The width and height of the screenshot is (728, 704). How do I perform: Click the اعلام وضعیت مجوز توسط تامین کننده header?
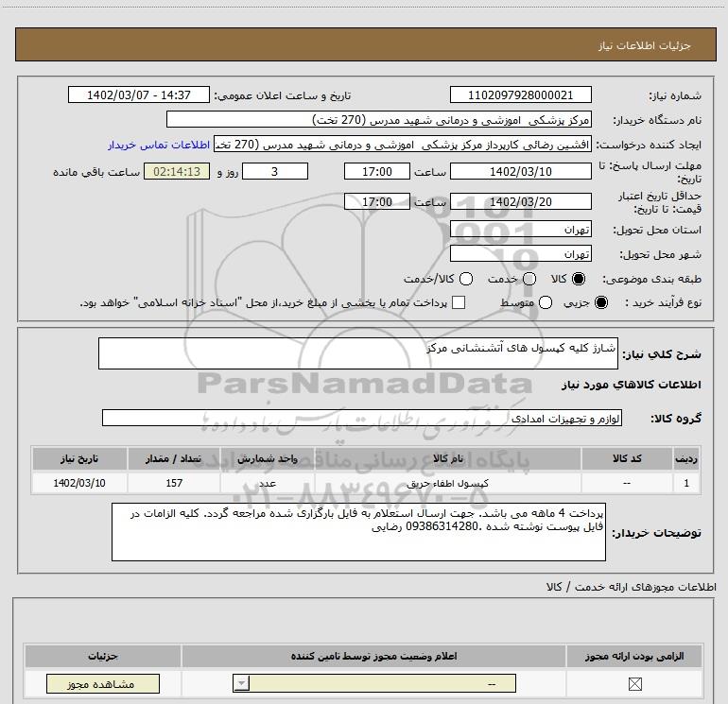click(373, 656)
